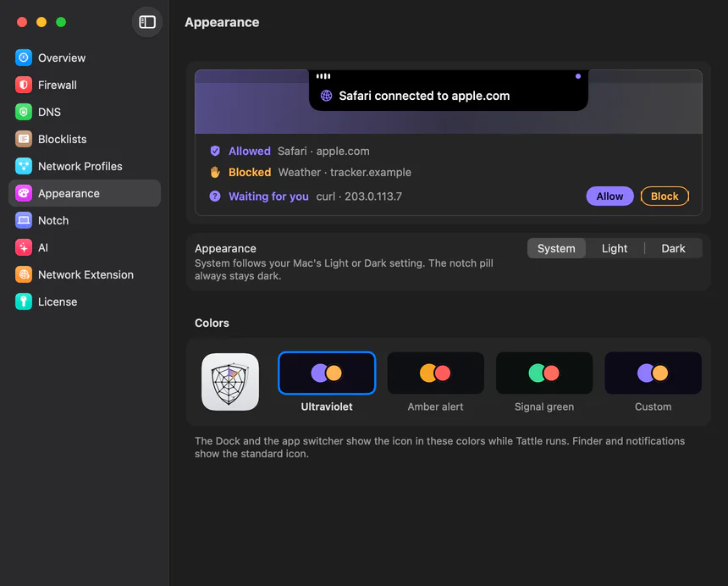Screen dimensions: 728x586
Task: Click the 'Waiting for you' label
Action: click(x=268, y=196)
